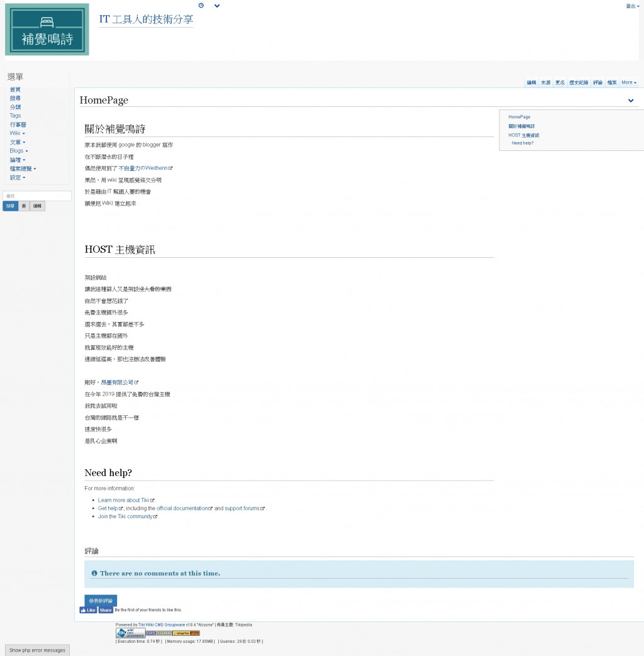The height and width of the screenshot is (656, 644).
Task: Click the Need help? section heading
Action: tap(108, 473)
